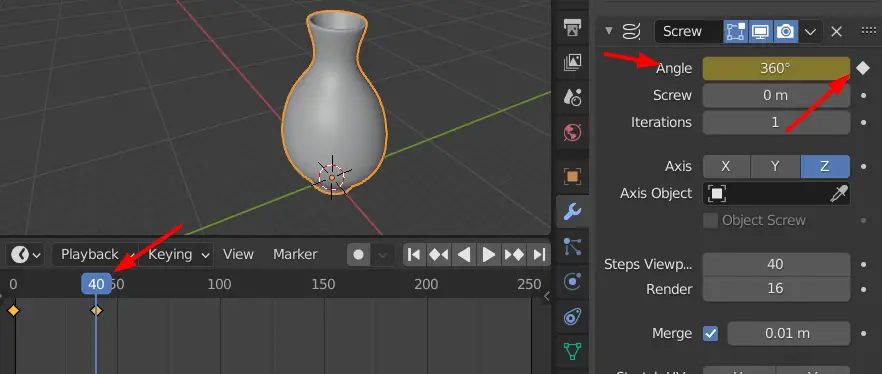Select the X axis button
The height and width of the screenshot is (374, 882).
726,166
